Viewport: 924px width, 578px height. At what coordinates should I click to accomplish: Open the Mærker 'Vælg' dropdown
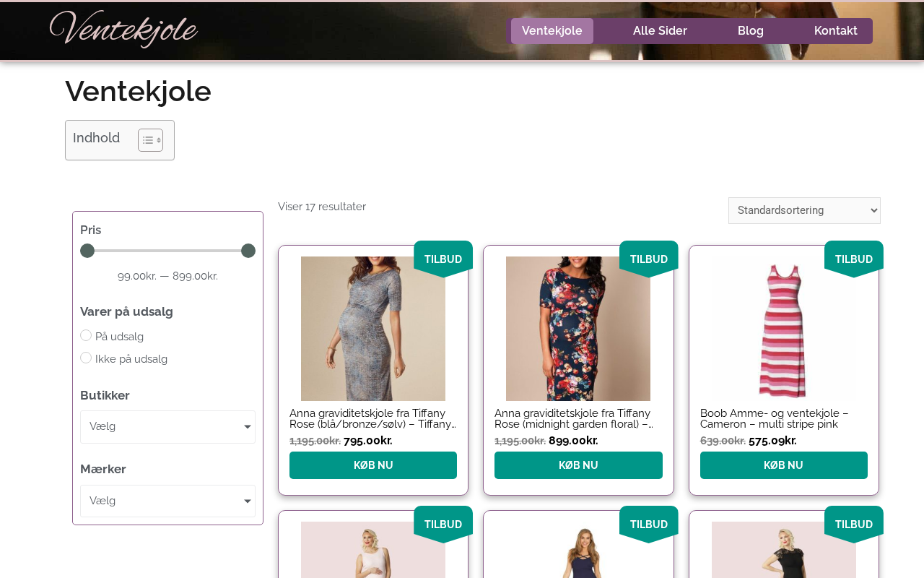point(167,501)
